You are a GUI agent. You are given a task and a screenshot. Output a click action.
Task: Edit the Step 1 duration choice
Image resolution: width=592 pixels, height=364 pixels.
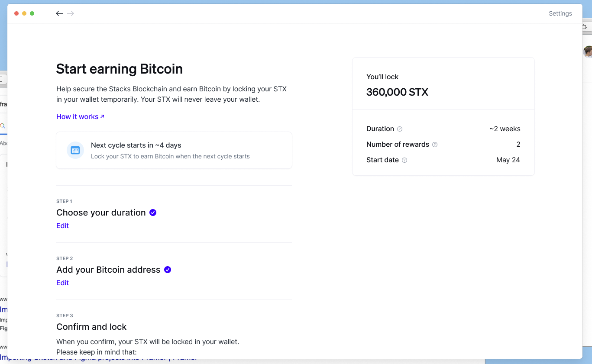pyautogui.click(x=62, y=225)
